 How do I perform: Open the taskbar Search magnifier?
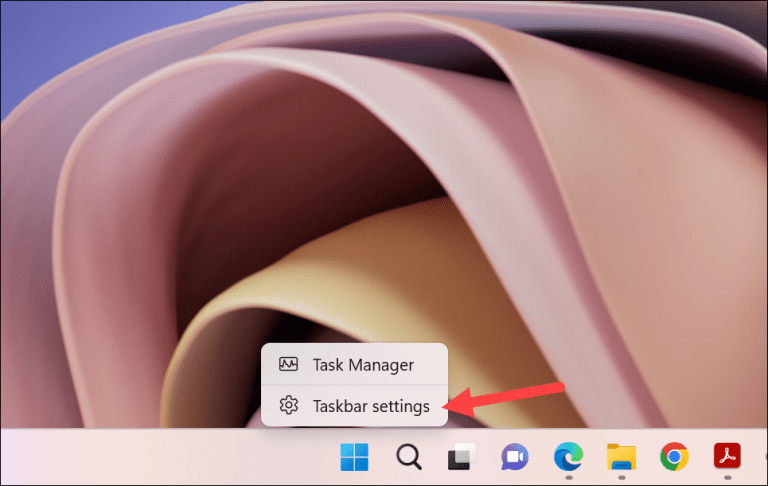point(409,457)
